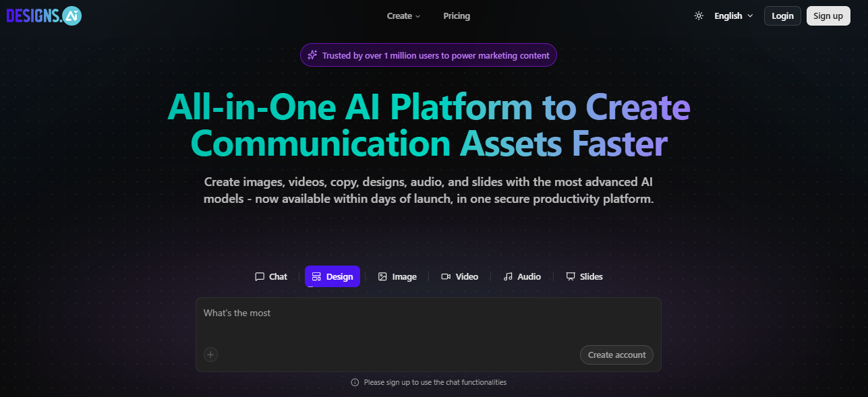
Task: Click the plus attachment icon in prompt box
Action: 211,355
